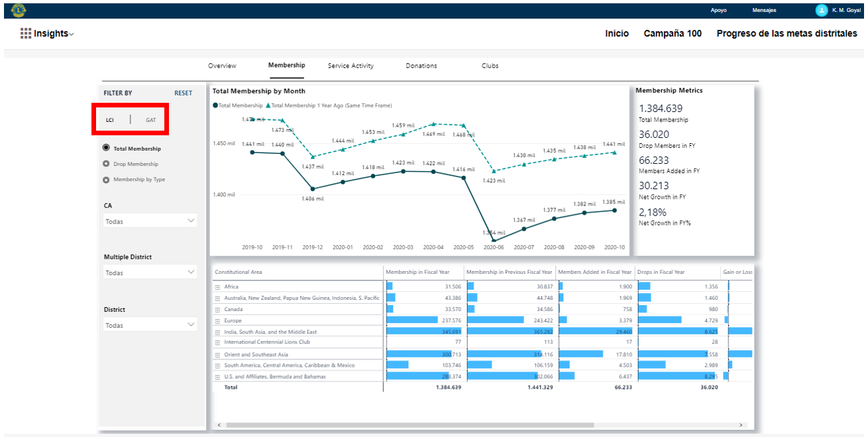868x445 pixels.
Task: Open the Insights app grid icon
Action: [26, 33]
